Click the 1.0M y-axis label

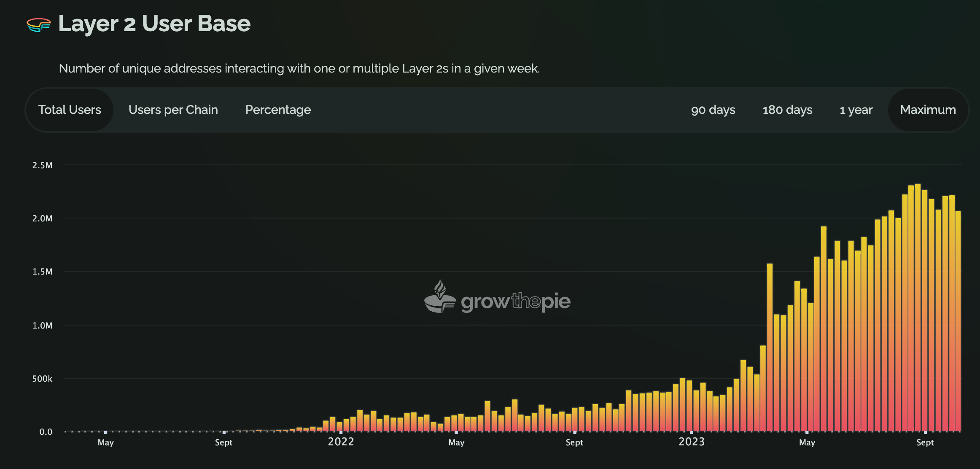tap(43, 326)
